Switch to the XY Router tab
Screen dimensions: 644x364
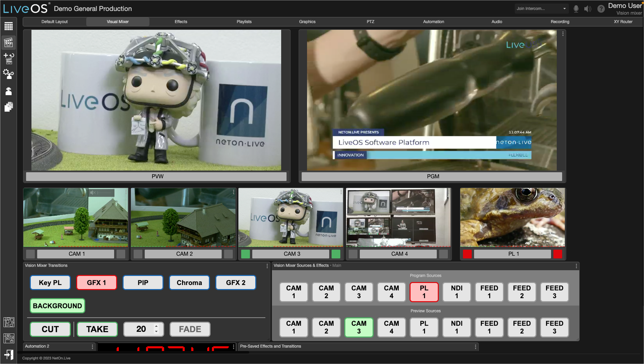coord(623,22)
